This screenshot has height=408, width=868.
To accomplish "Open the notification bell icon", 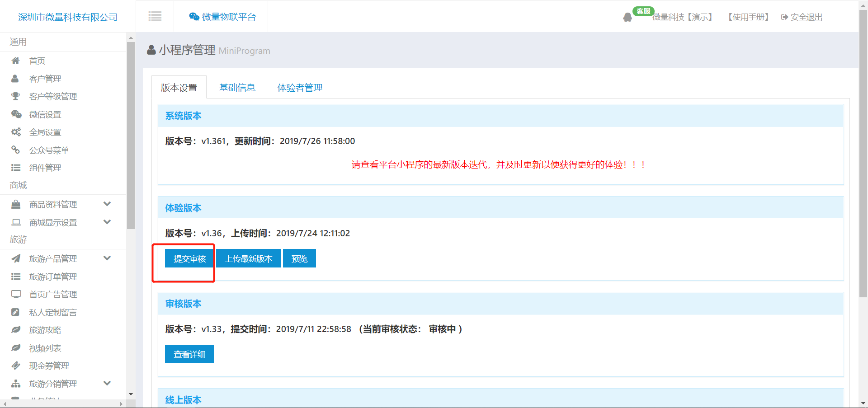I will [627, 17].
